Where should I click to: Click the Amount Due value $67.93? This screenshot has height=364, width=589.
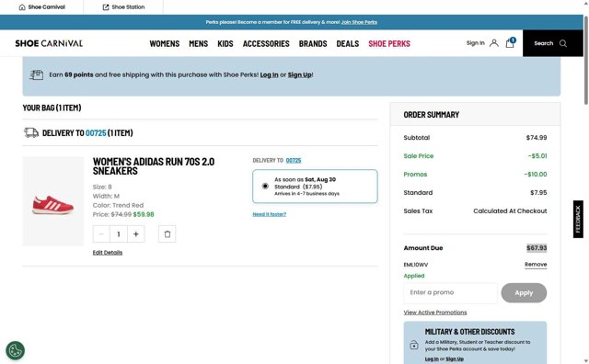[x=537, y=248]
